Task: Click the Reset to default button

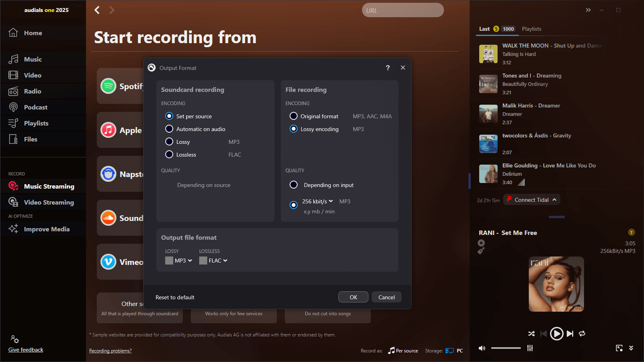Action: (x=175, y=297)
